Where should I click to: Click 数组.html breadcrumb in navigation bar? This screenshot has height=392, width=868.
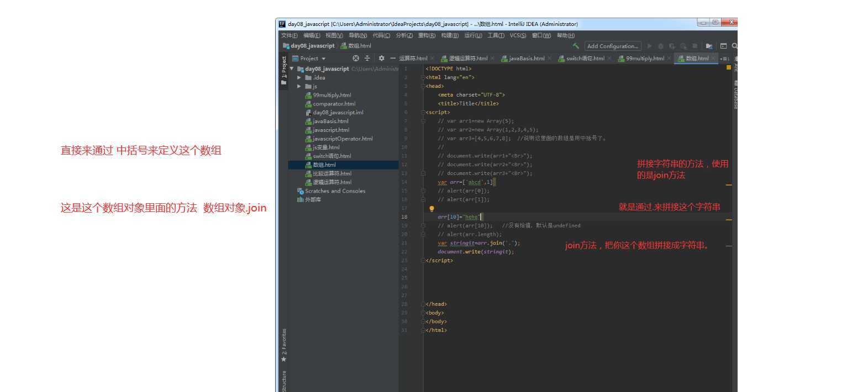tap(355, 46)
